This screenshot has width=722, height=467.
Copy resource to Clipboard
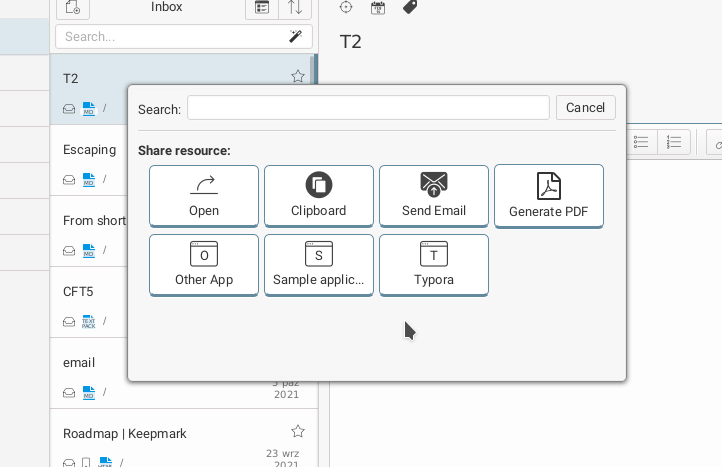click(x=319, y=196)
